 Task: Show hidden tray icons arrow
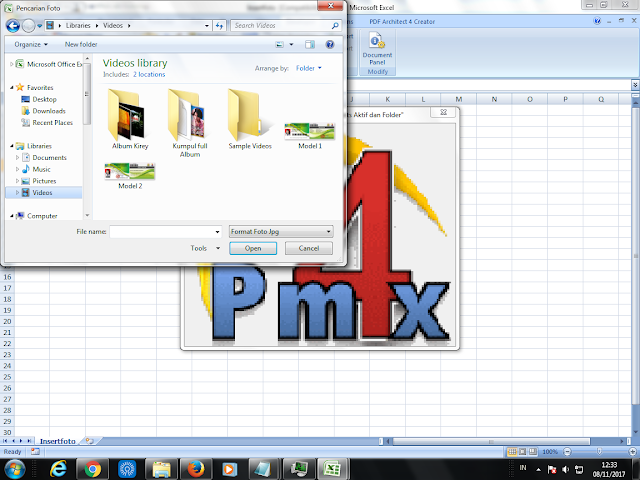coord(538,469)
